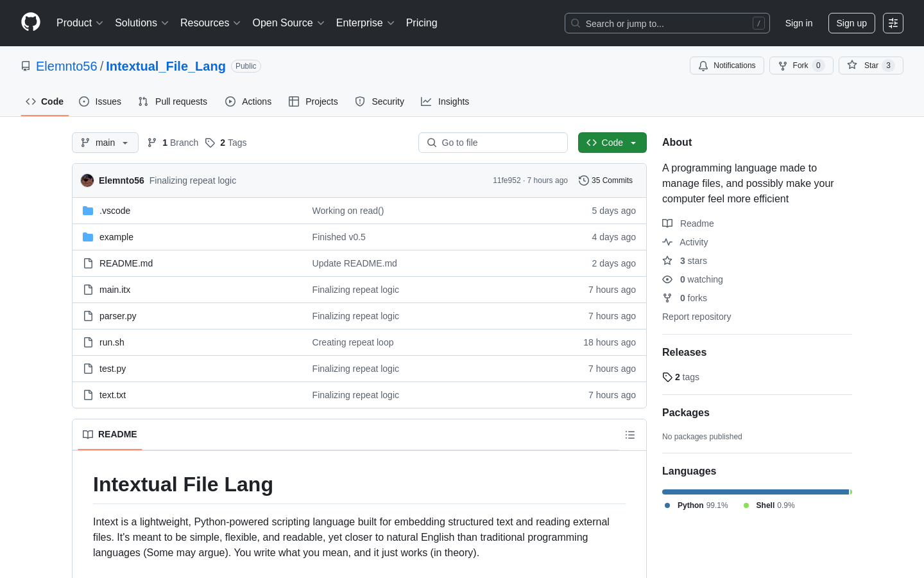
Task: Click the search magnifier icon in header
Action: point(576,23)
